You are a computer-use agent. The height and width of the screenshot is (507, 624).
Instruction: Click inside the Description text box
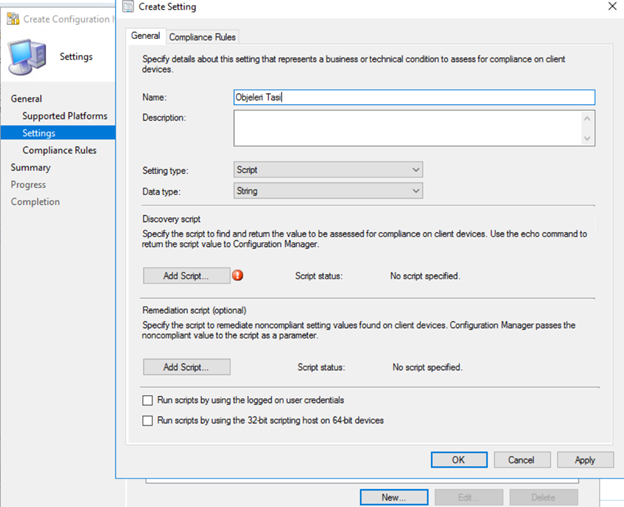[x=408, y=128]
